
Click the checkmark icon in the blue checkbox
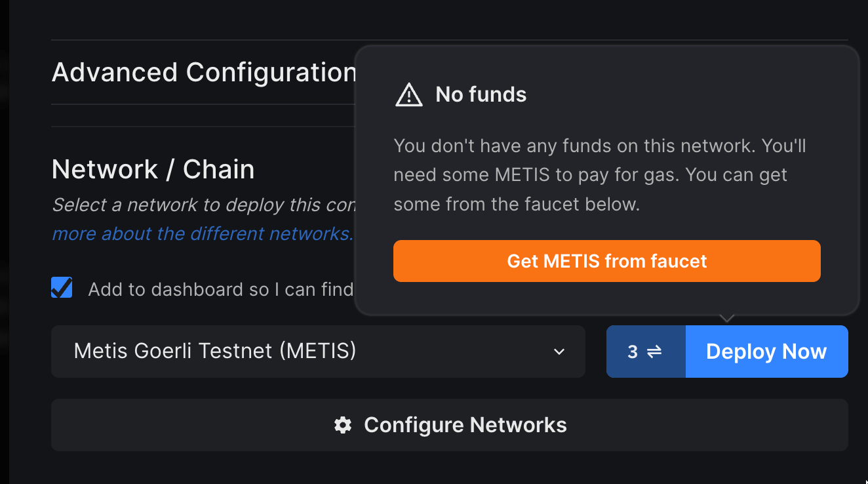pos(61,287)
